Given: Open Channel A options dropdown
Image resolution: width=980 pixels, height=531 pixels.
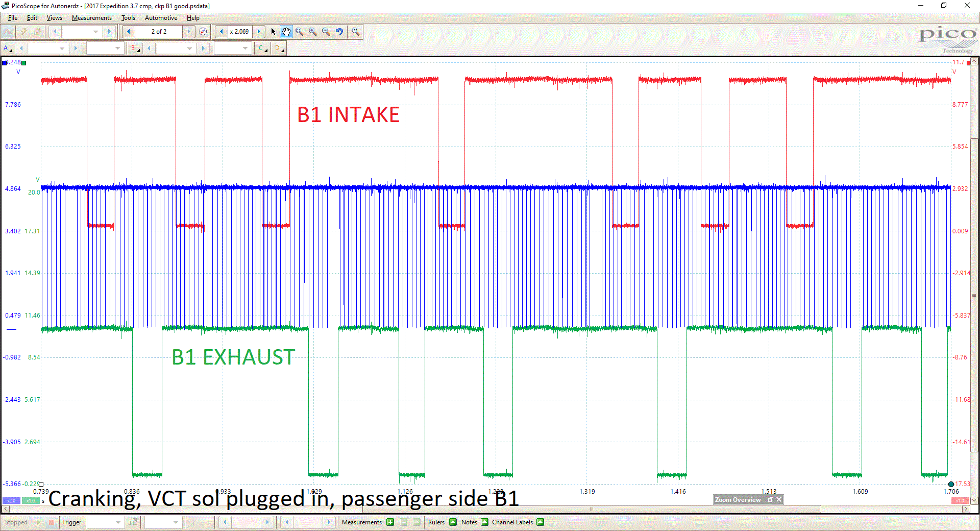Looking at the screenshot, I should [7, 48].
